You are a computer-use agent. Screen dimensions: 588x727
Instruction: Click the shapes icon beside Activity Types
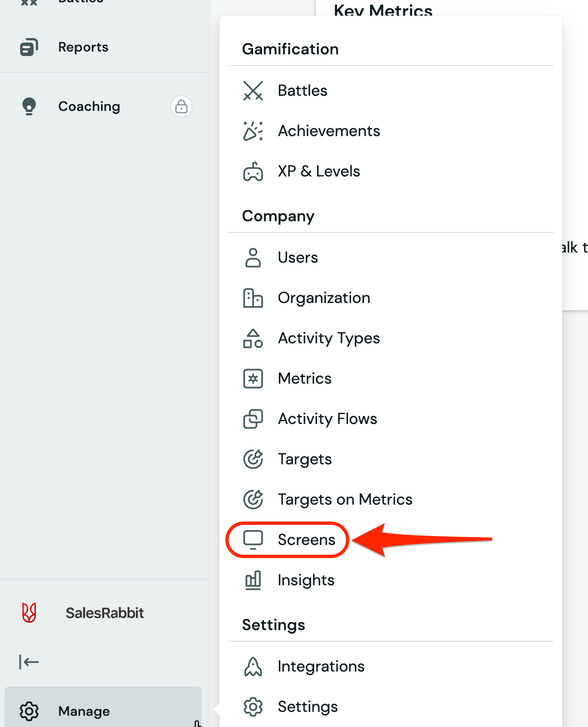pyautogui.click(x=253, y=338)
